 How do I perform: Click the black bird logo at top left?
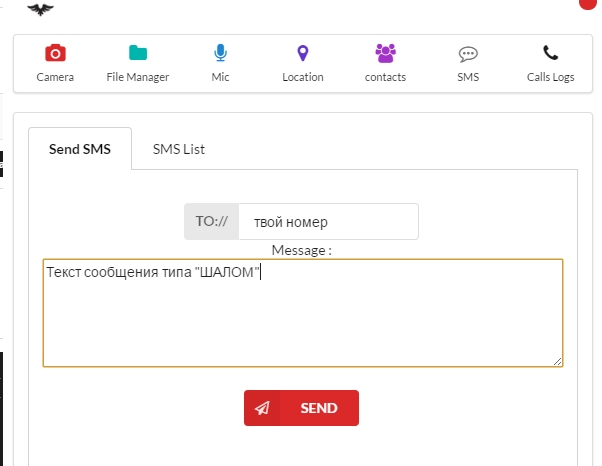tap(41, 9)
